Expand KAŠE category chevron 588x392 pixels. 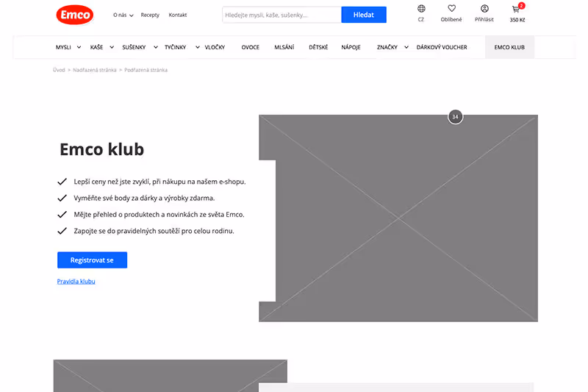click(112, 47)
